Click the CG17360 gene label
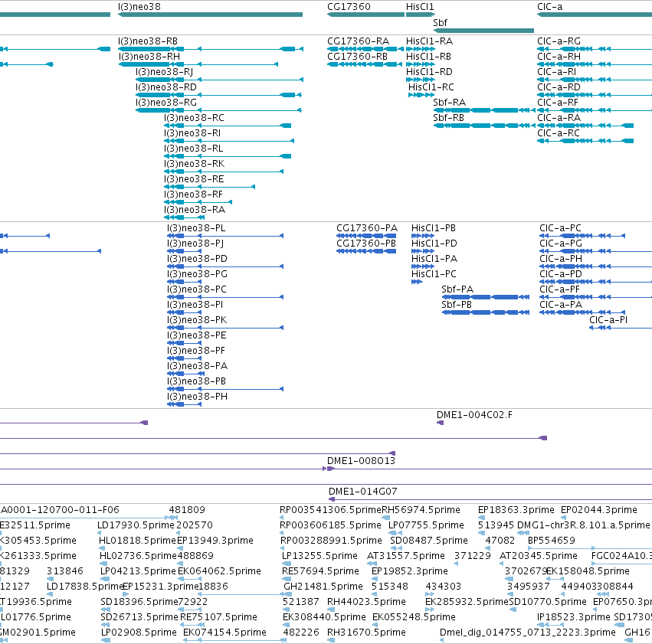 click(x=349, y=7)
